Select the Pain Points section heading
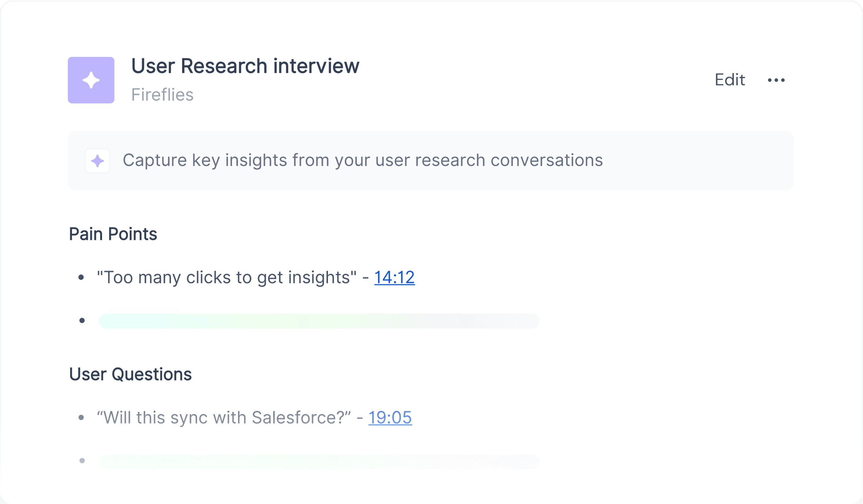The width and height of the screenshot is (863, 504). 113,235
